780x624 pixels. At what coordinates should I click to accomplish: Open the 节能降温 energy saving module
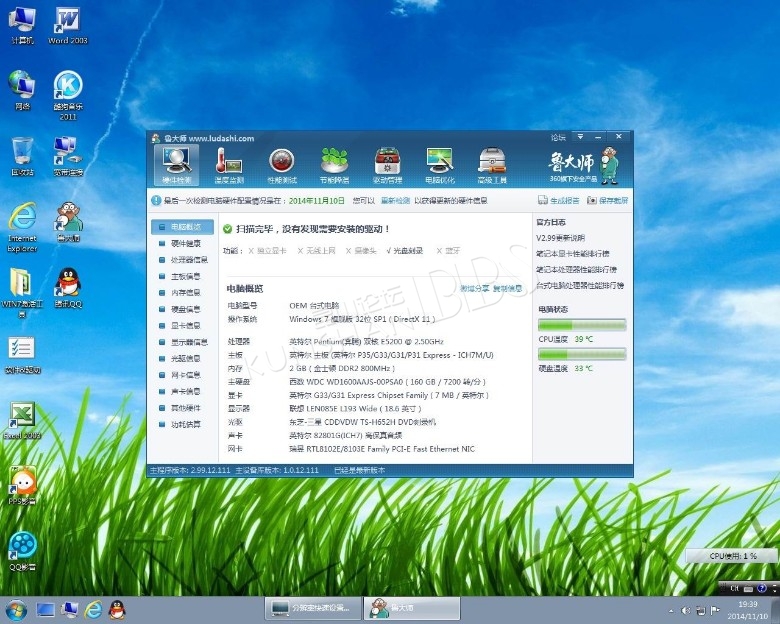coord(334,166)
